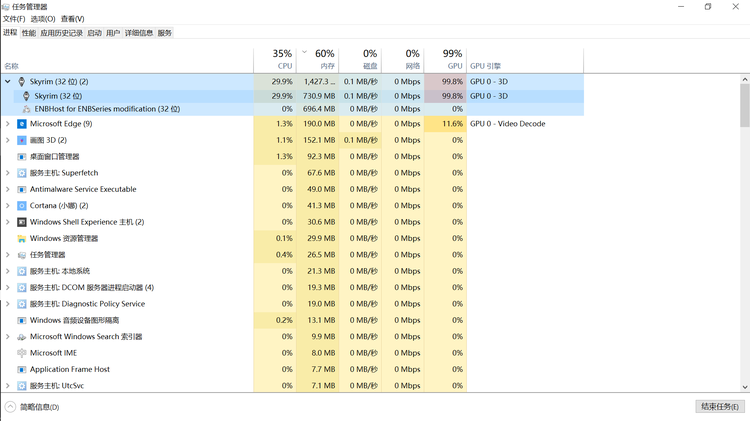Click the Superfetch service host icon
This screenshot has height=421, width=750.
click(x=22, y=173)
